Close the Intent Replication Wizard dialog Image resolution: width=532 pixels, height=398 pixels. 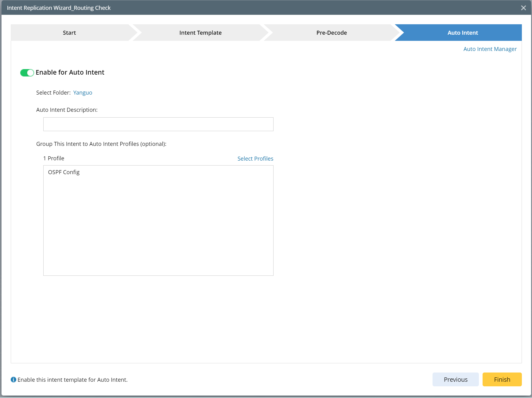523,8
